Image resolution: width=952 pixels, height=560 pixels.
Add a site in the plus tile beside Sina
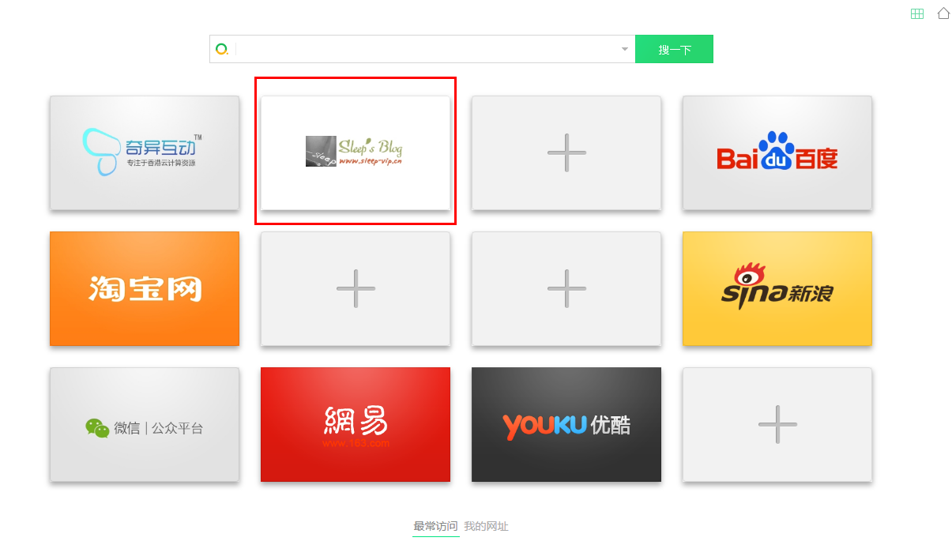click(x=566, y=288)
